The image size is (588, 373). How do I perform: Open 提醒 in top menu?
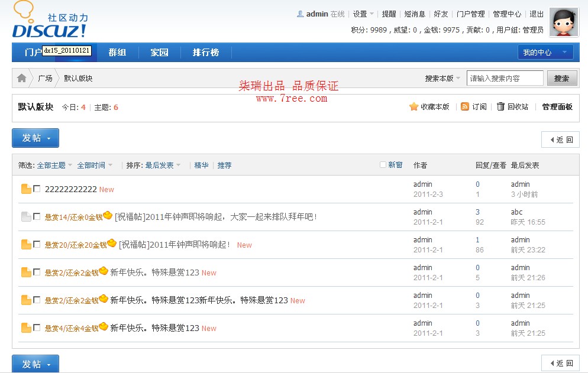tap(389, 14)
